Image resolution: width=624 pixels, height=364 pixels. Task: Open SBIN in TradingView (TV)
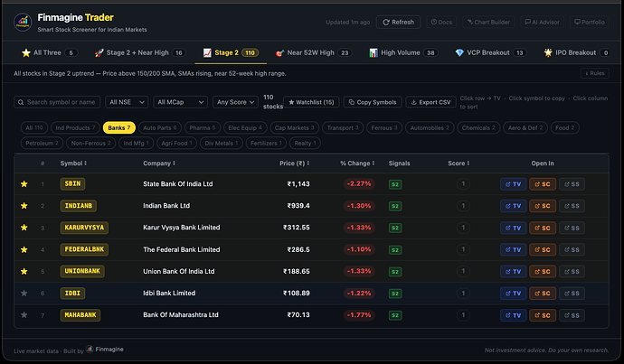click(513, 184)
